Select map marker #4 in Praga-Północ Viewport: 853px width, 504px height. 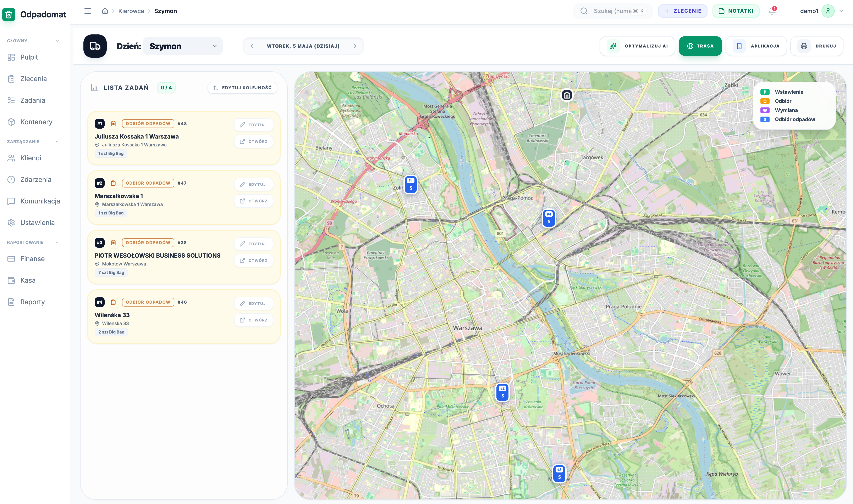(x=549, y=218)
